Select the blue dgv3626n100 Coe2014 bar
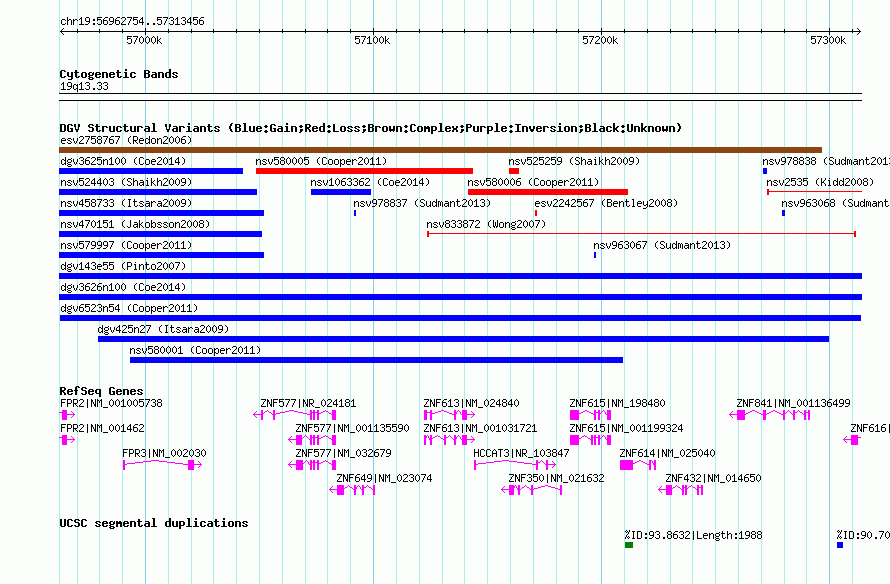 [x=460, y=297]
